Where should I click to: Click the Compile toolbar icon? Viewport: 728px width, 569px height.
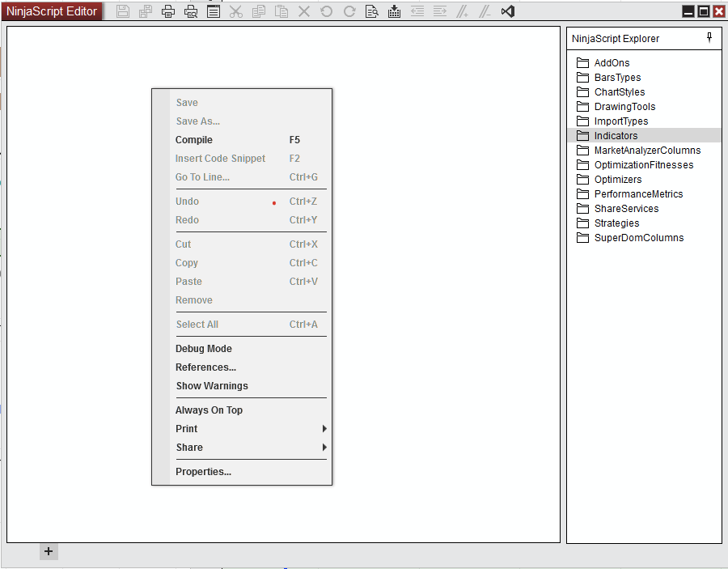394,11
